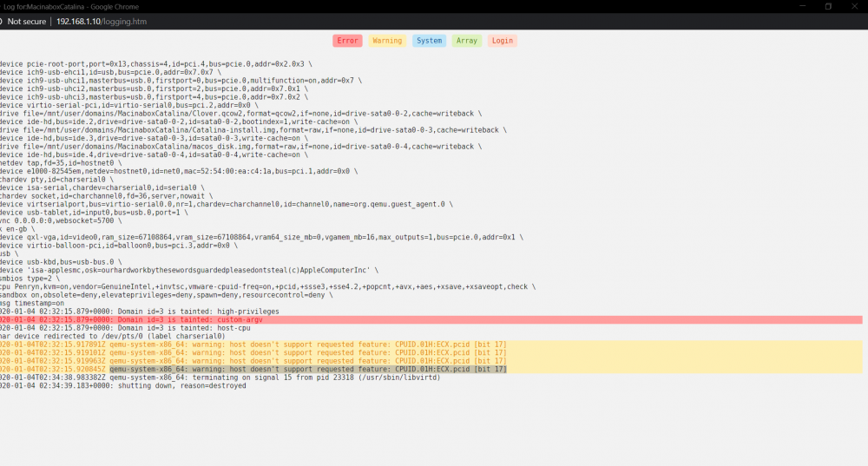The image size is (868, 466).
Task: Click the 'tainted: host-cpu' log line
Action: coord(125,328)
